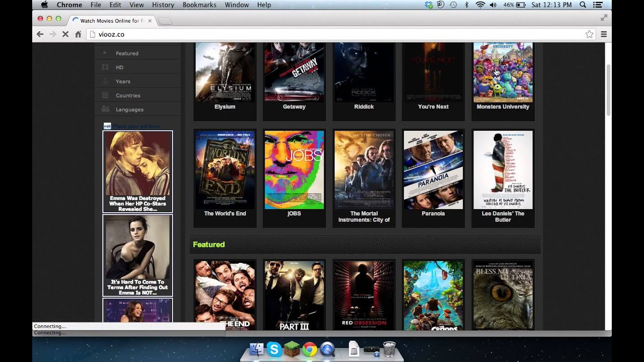Stop the page from loading
Viewport: 644px width, 362px height.
pos(65,34)
